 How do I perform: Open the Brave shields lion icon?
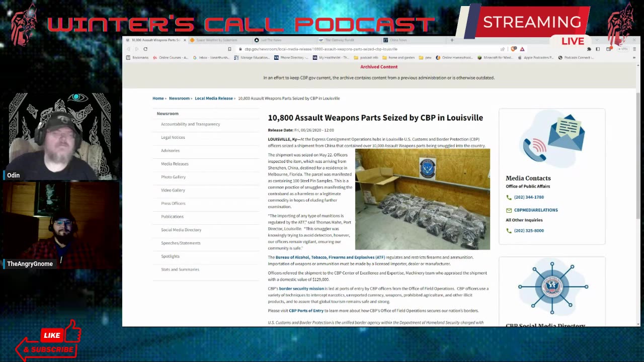click(x=513, y=49)
